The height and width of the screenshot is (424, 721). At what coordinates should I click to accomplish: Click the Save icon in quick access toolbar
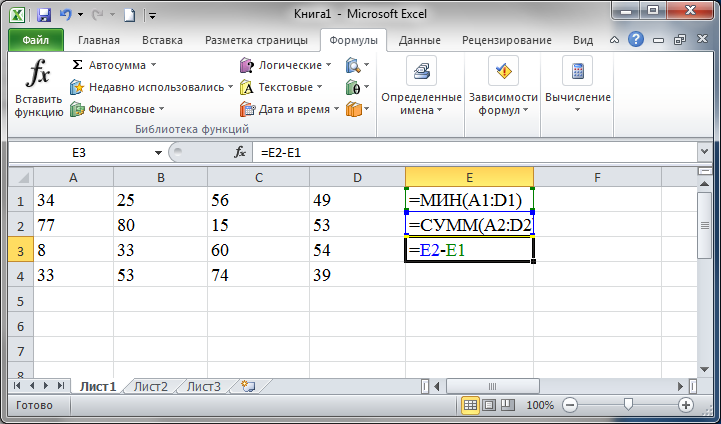click(x=44, y=15)
